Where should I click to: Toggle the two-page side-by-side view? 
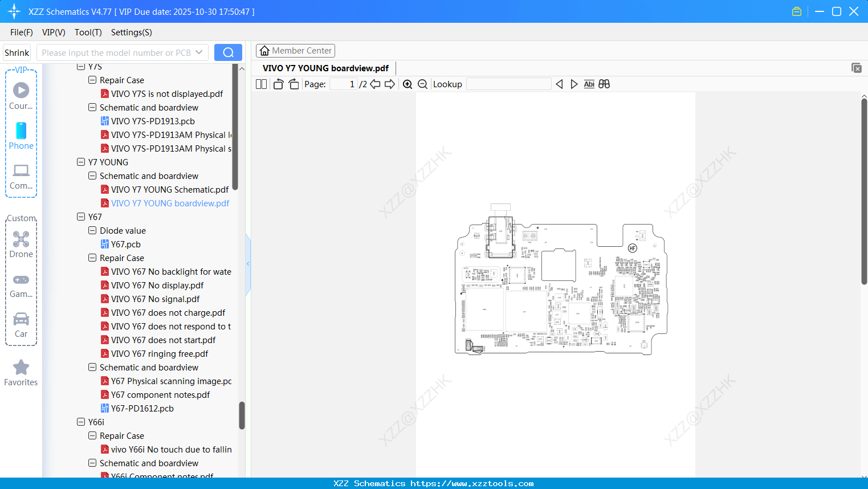point(262,84)
